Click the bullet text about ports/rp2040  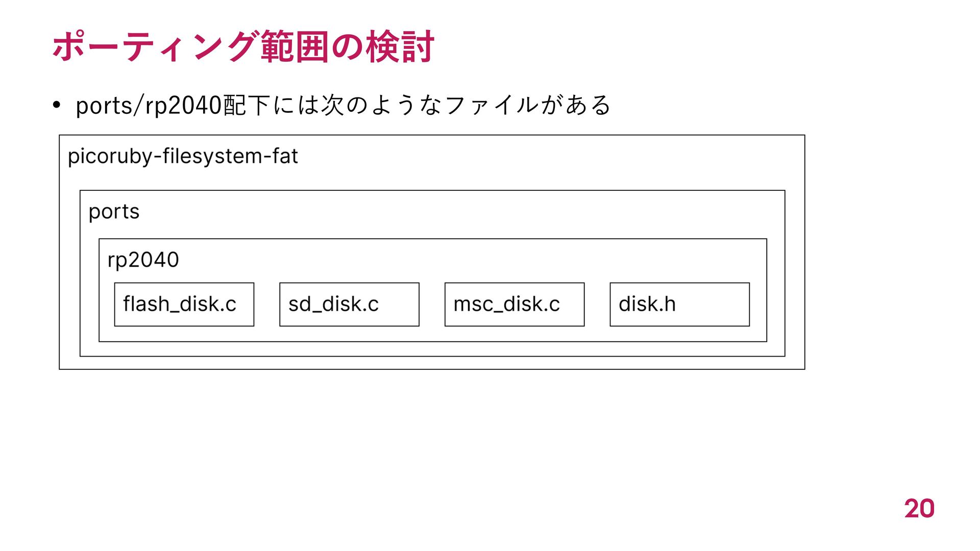click(x=343, y=106)
